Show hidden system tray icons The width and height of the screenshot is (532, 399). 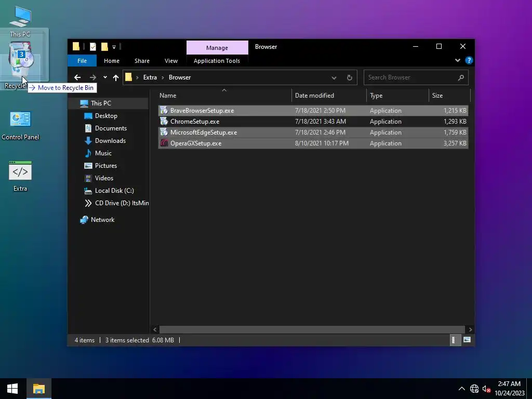[462, 389]
